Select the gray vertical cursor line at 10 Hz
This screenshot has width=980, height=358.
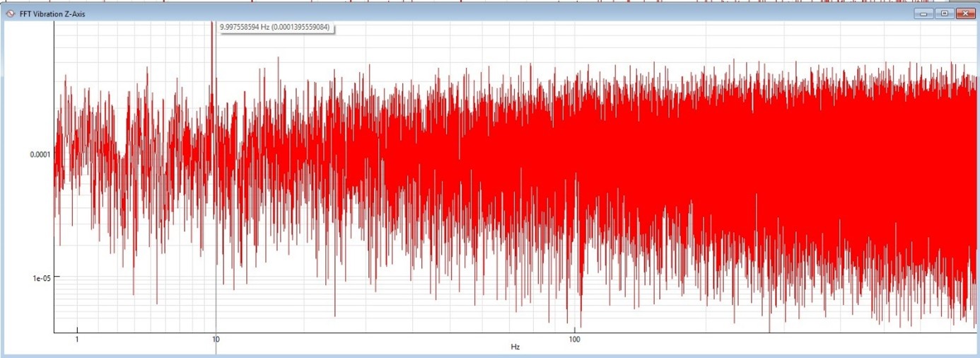click(x=216, y=212)
